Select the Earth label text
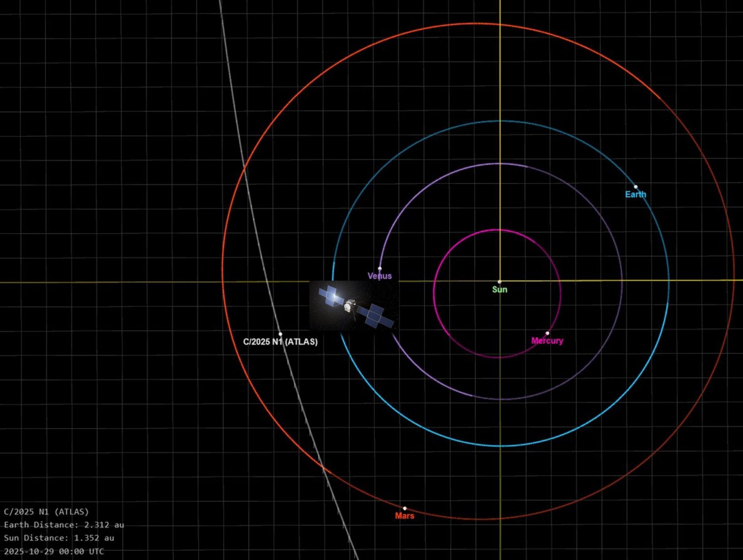The width and height of the screenshot is (743, 560). [x=635, y=195]
